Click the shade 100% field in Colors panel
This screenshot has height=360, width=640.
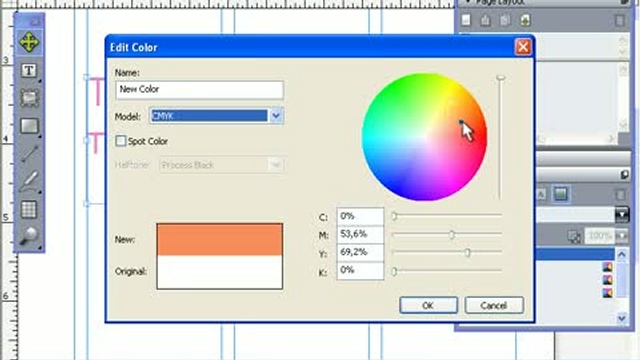[x=601, y=236]
